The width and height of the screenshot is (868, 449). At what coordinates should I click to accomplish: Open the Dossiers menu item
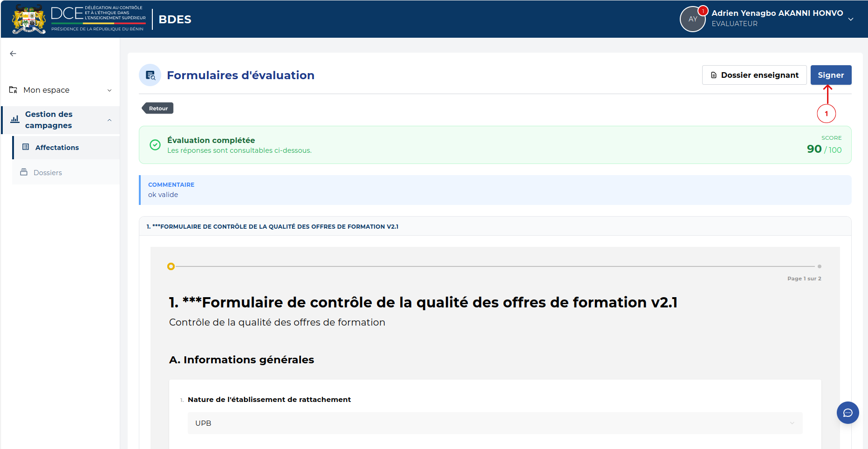pos(66,173)
